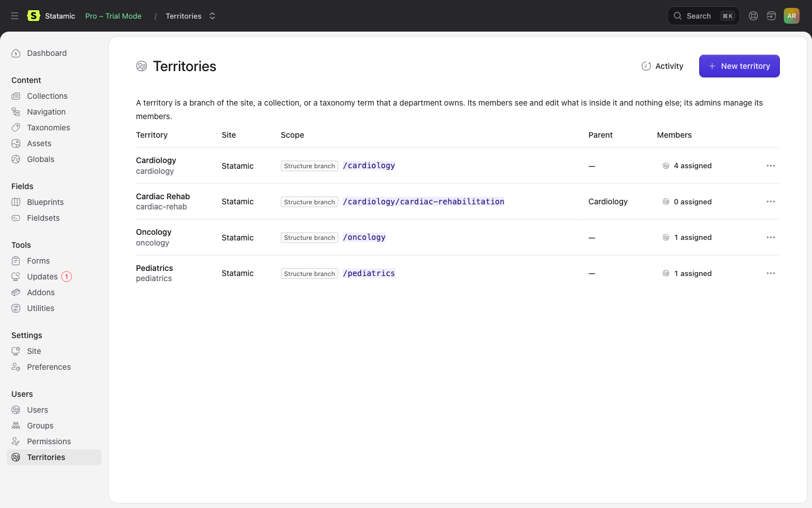Click the Assets icon in sidebar

click(x=16, y=143)
